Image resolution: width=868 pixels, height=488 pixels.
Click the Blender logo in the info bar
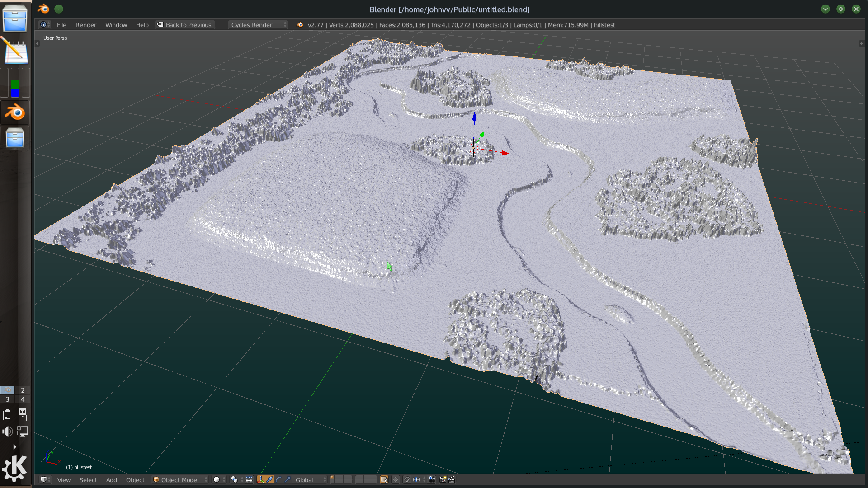[x=300, y=25]
